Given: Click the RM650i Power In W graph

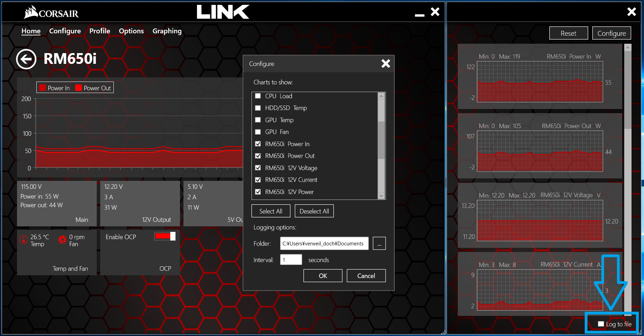Looking at the screenshot, I should 540,82.
